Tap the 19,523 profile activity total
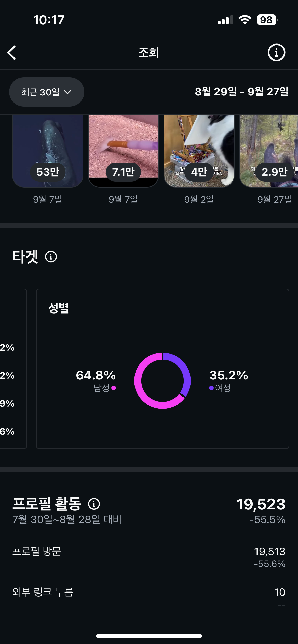298x644 pixels. click(x=261, y=504)
